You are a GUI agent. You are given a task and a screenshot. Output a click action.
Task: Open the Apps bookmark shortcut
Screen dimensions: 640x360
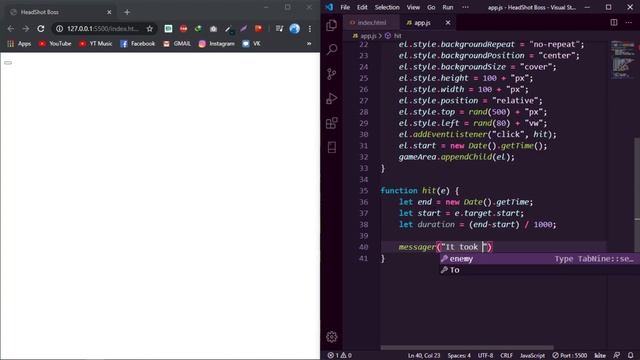19,44
